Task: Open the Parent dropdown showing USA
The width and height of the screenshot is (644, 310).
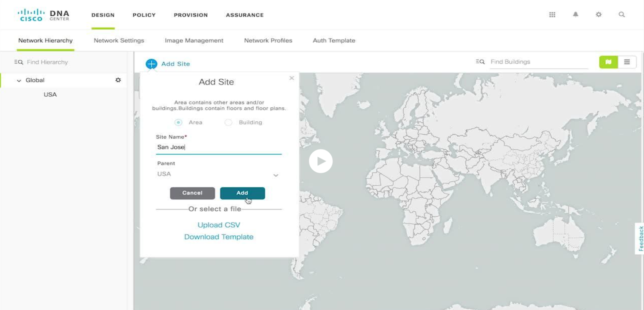Action: 218,174
